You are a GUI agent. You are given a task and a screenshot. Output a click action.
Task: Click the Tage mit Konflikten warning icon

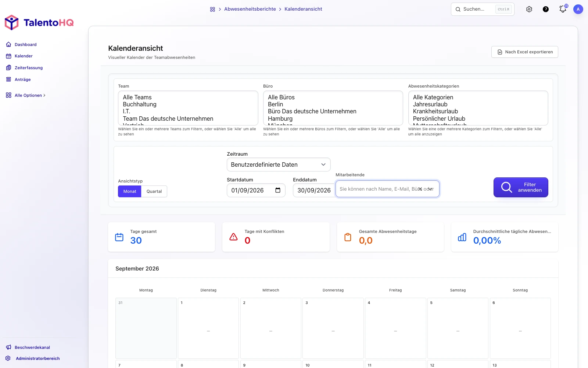[x=234, y=237]
